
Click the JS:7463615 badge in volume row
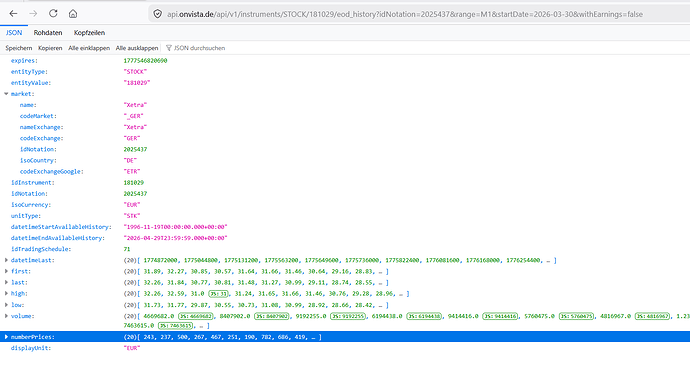click(176, 326)
